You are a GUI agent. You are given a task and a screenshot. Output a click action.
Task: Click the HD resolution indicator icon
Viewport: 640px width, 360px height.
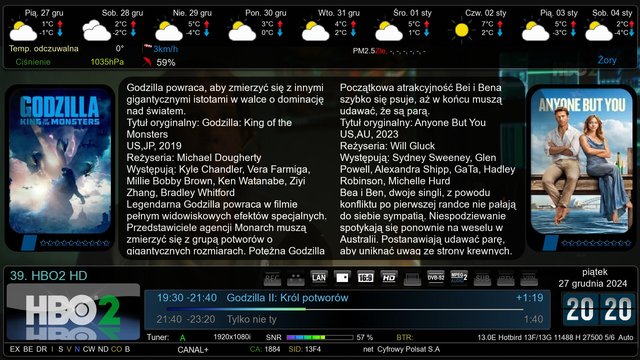389,278
